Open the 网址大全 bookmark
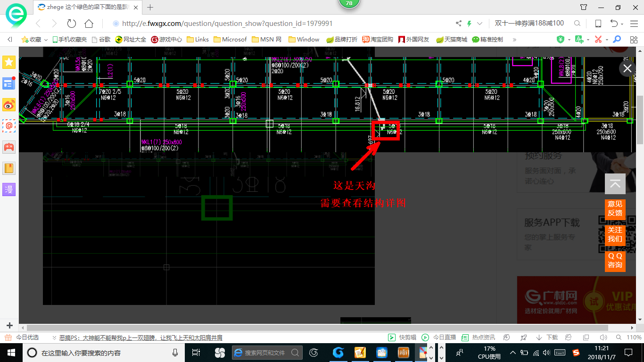The width and height of the screenshot is (644, 362). pos(131,40)
